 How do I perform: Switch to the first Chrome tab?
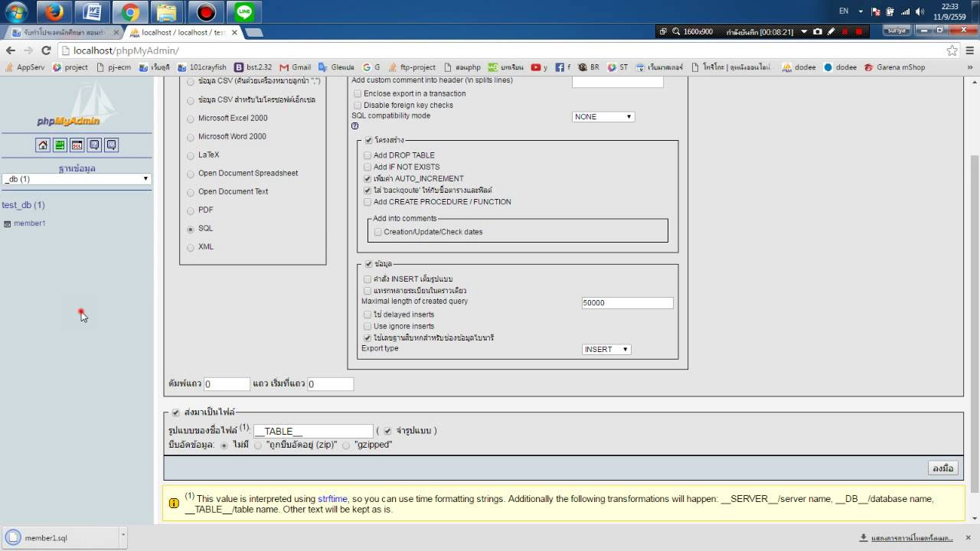click(63, 33)
